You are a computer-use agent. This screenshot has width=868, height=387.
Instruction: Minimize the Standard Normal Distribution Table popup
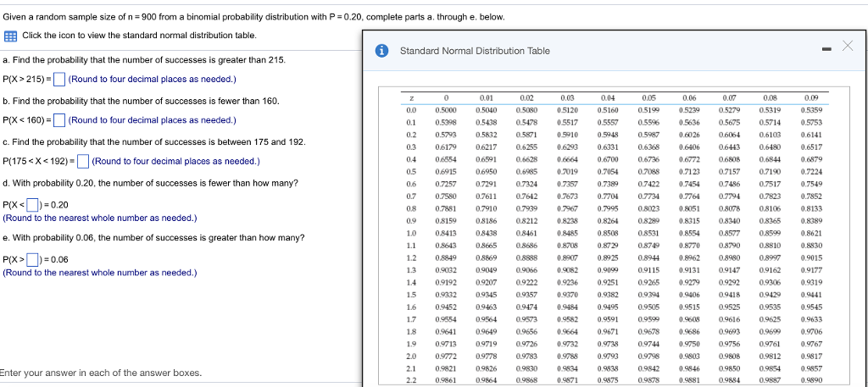click(x=827, y=50)
